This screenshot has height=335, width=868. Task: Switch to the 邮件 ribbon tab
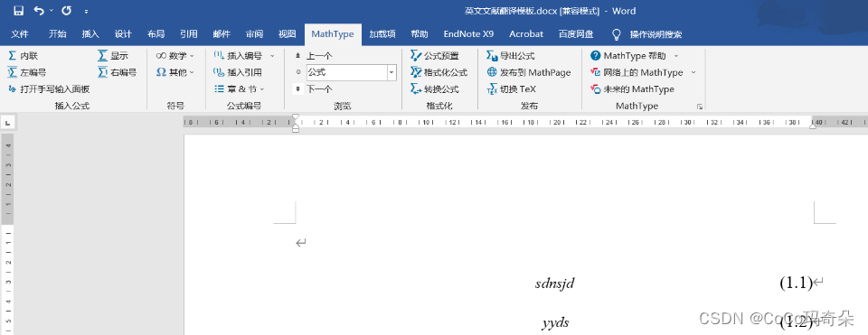pyautogui.click(x=222, y=33)
